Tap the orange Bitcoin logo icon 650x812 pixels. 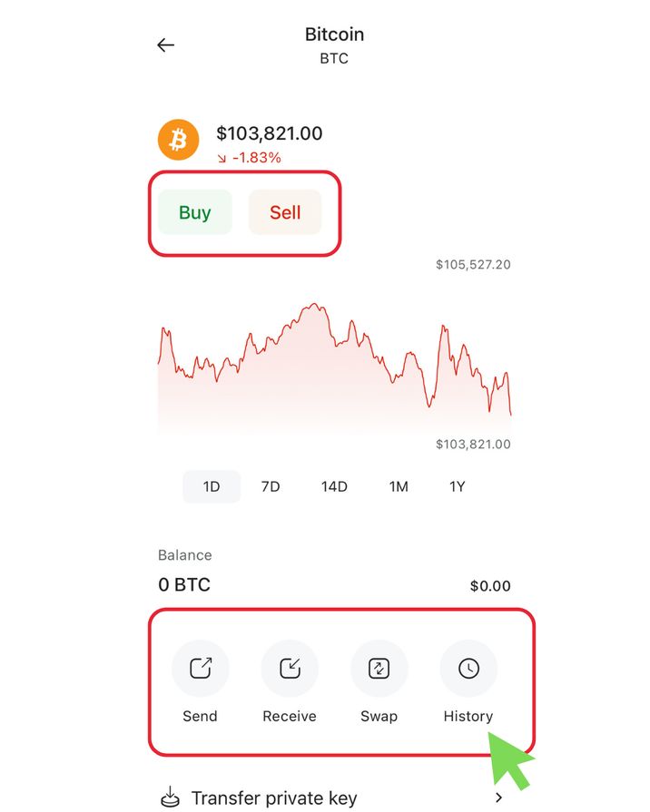(x=178, y=140)
